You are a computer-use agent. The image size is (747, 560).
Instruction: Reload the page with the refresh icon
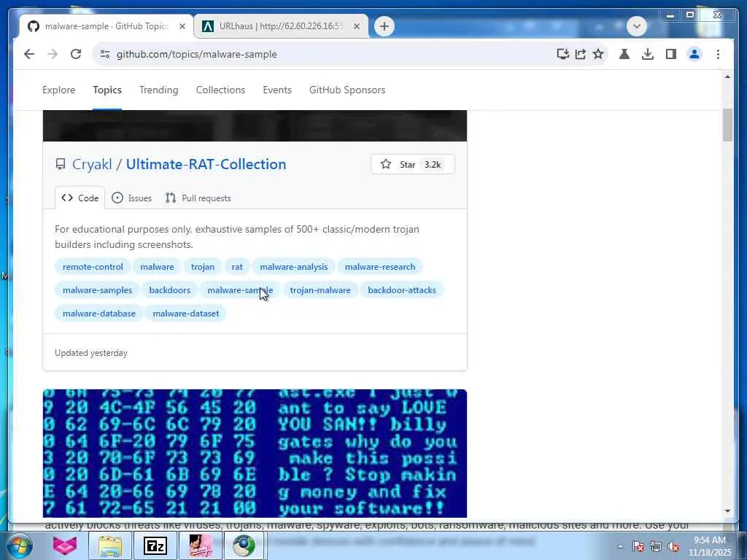click(x=76, y=54)
